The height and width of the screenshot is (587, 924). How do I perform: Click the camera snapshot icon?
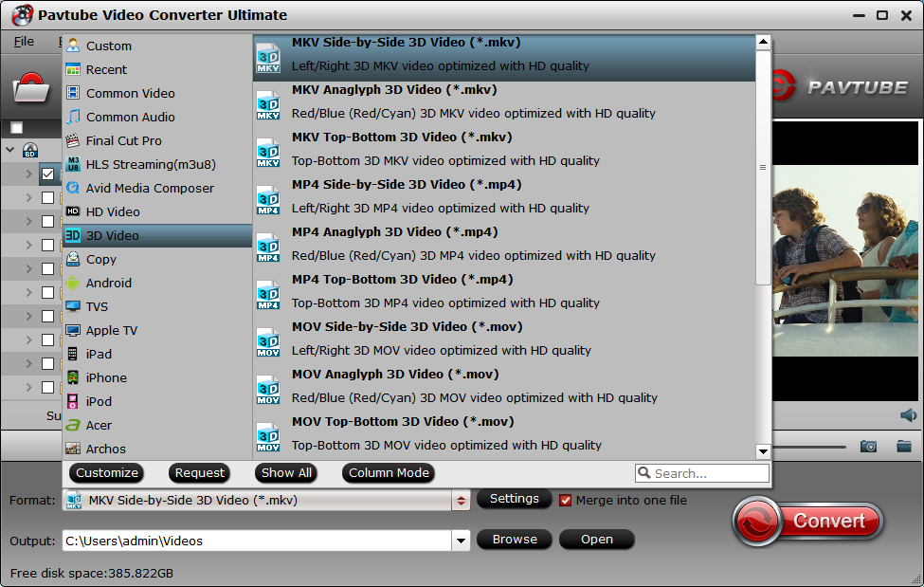(x=867, y=446)
